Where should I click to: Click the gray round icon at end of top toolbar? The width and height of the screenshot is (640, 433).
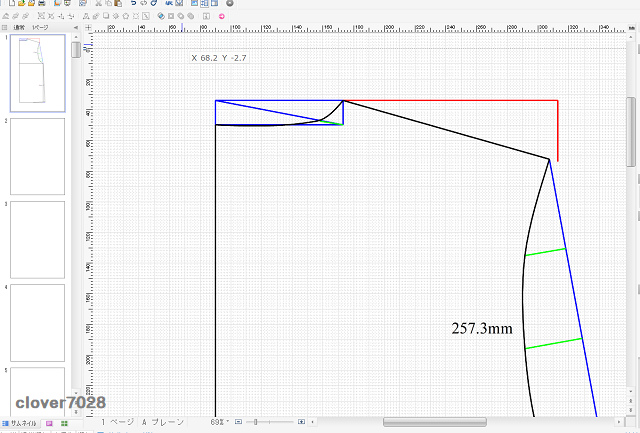click(x=229, y=4)
